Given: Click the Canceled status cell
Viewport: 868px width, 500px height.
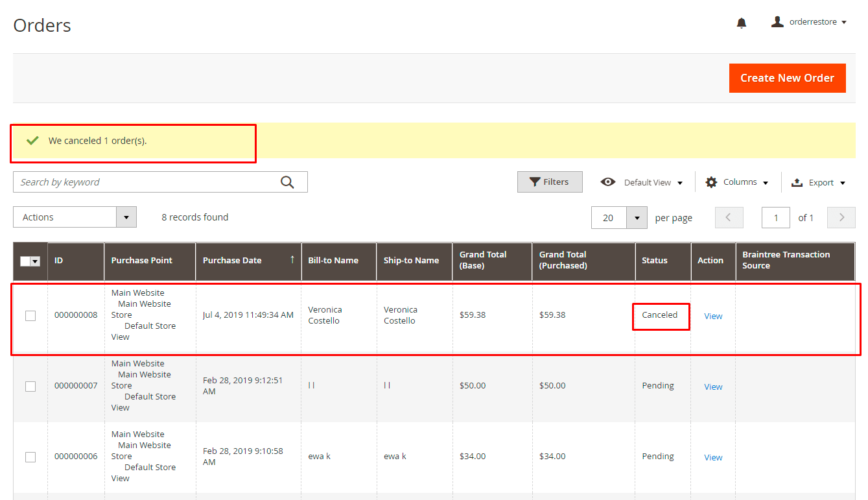Looking at the screenshot, I should click(660, 315).
